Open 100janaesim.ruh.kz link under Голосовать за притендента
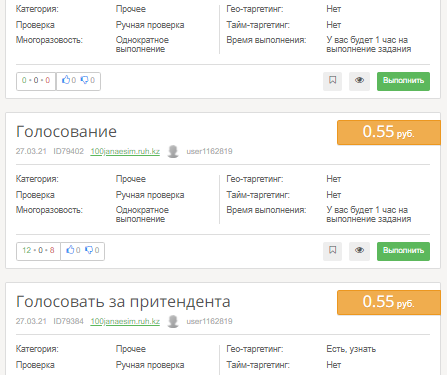This screenshot has height=375, width=447. click(125, 321)
